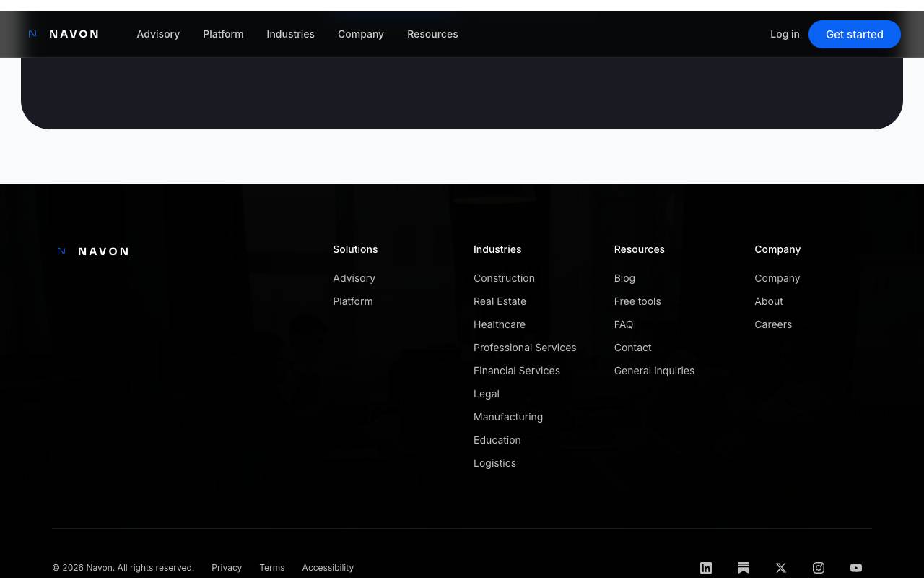
Task: Open Professional Services footer link
Action: click(525, 348)
